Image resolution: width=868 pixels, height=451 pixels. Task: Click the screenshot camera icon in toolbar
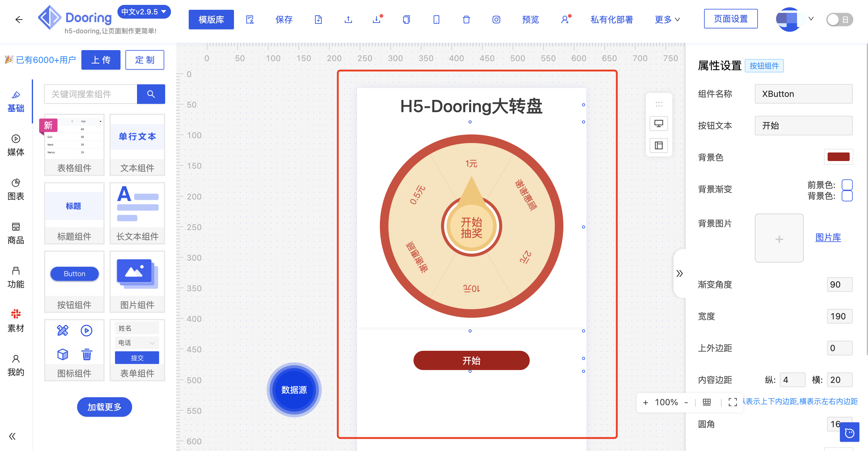click(x=496, y=20)
